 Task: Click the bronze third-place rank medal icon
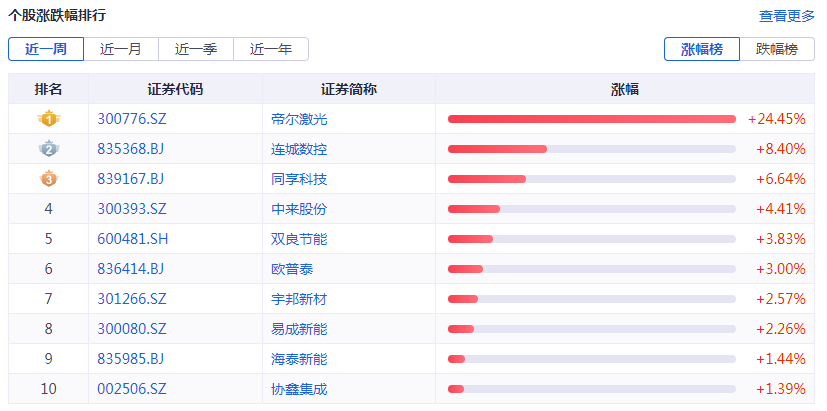click(48, 179)
